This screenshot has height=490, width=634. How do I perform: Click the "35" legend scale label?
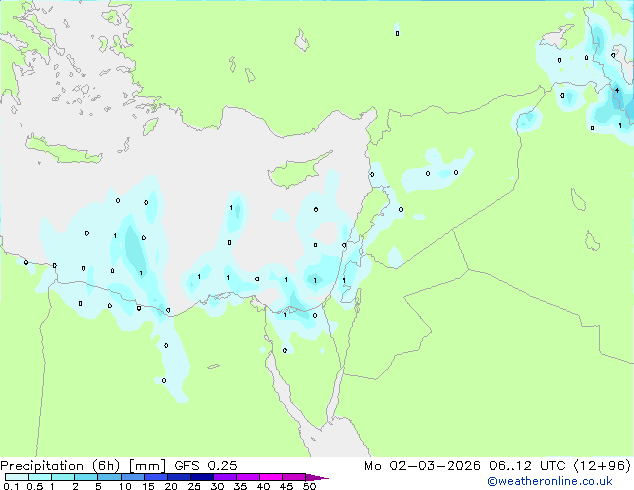coord(240,486)
